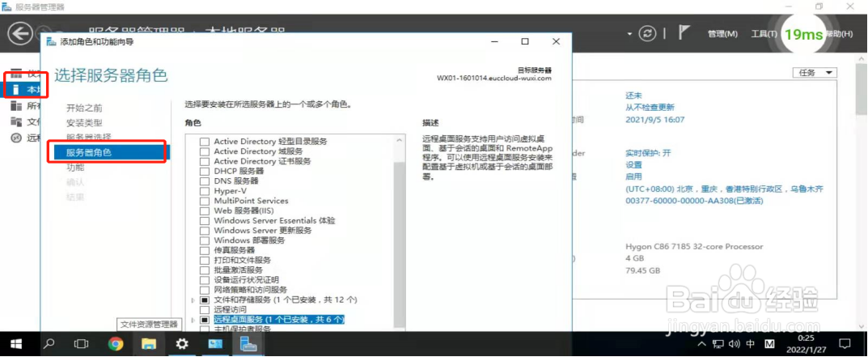Open the Windows Start menu
Image resolution: width=868 pixels, height=357 pixels.
(15, 344)
